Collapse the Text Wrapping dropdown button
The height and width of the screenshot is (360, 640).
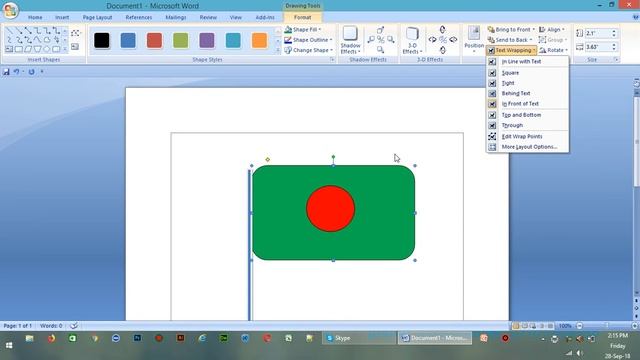[x=511, y=50]
